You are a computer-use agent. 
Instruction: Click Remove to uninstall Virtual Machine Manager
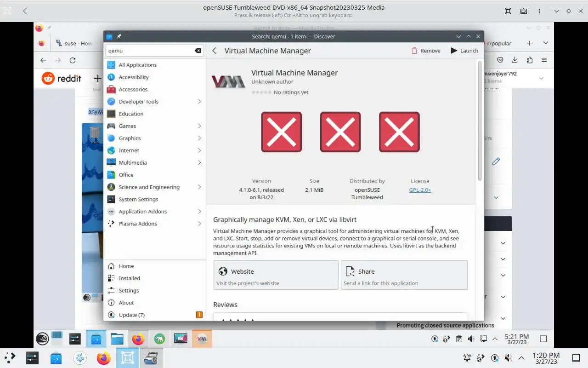[426, 51]
